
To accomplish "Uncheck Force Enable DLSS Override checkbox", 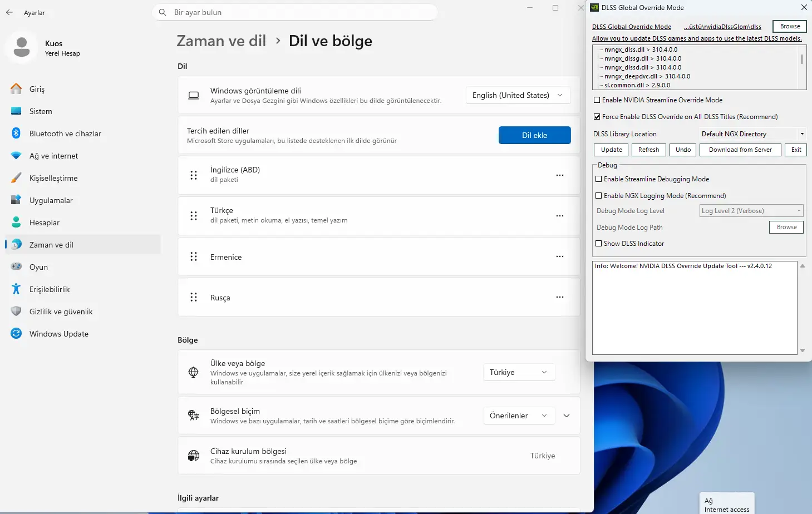I will click(x=597, y=117).
